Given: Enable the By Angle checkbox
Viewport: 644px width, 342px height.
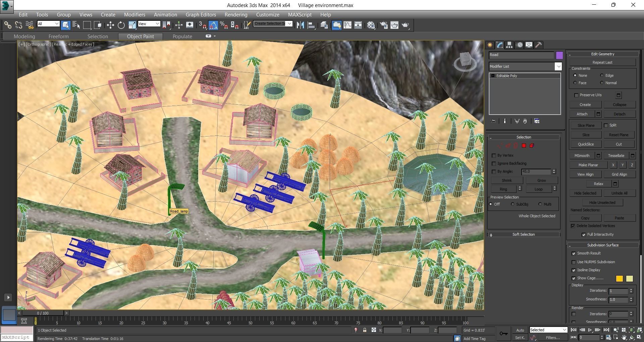Looking at the screenshot, I should pyautogui.click(x=494, y=172).
